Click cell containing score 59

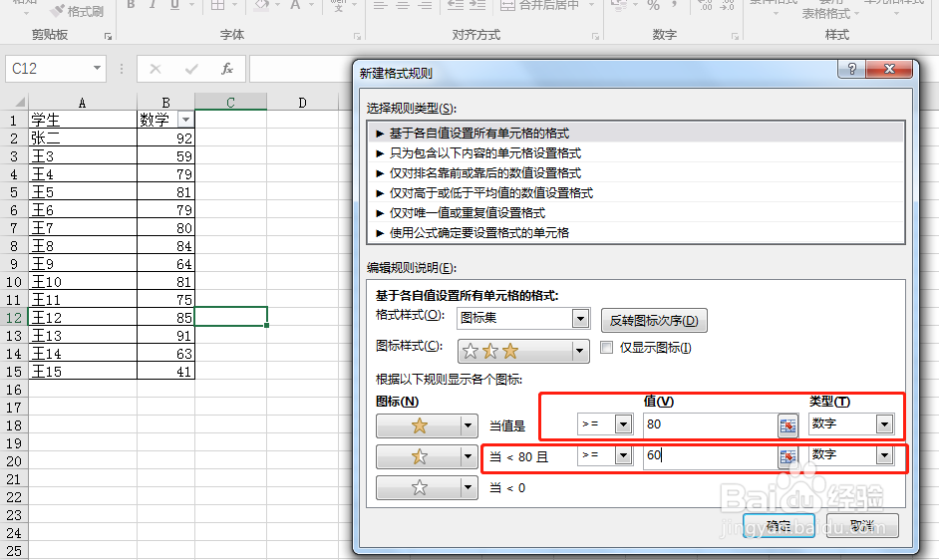click(x=165, y=155)
